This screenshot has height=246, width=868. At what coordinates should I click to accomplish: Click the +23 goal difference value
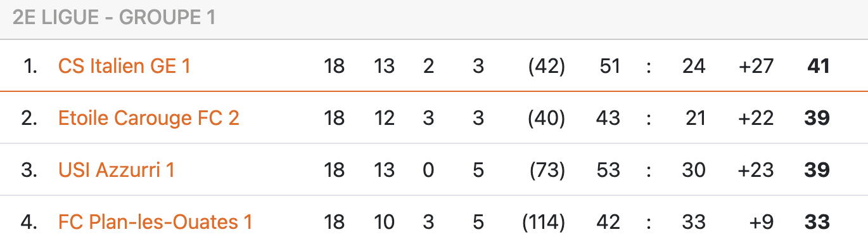(756, 170)
